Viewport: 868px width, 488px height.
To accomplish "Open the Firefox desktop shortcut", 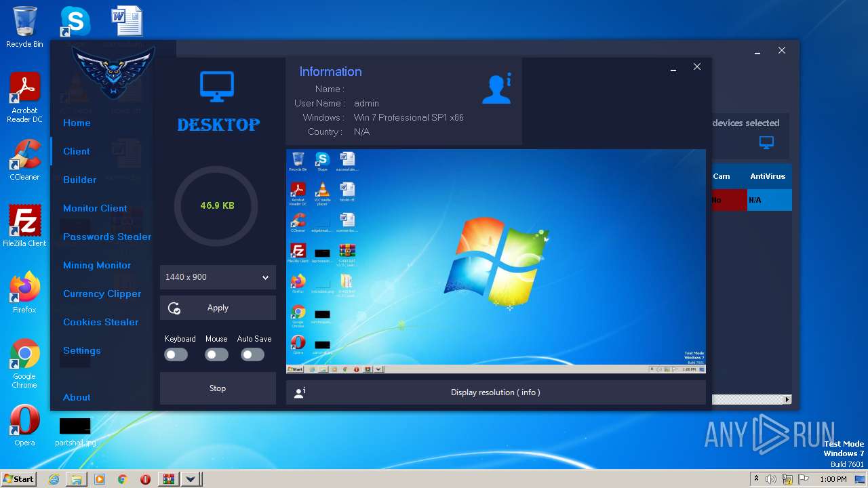I will click(x=24, y=293).
